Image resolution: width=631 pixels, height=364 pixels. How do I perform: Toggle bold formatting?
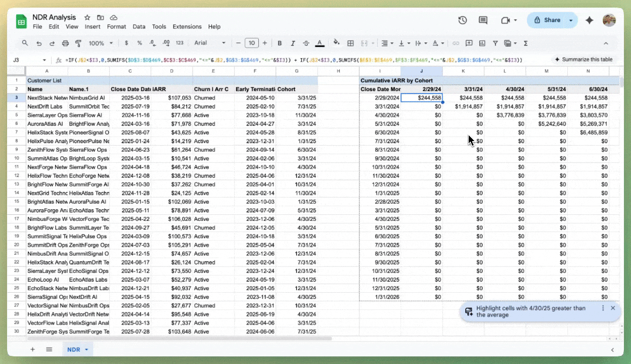(x=280, y=43)
